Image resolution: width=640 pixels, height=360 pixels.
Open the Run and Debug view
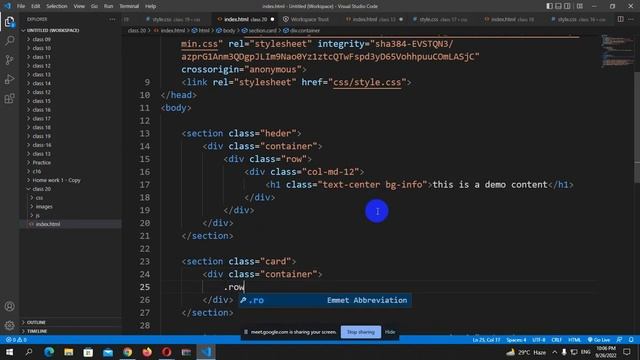click(x=9, y=79)
